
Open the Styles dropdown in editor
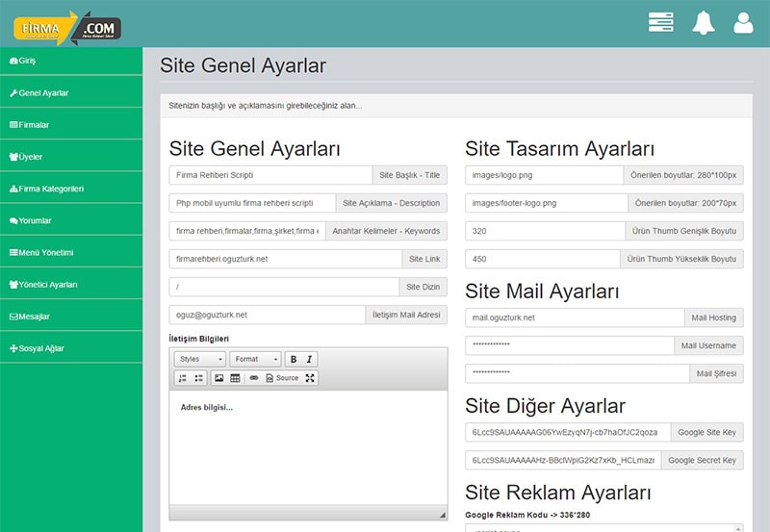pos(200,359)
